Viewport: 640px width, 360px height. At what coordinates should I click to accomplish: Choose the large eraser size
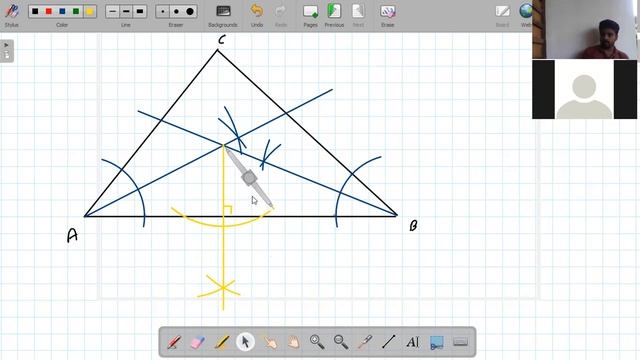pos(190,11)
